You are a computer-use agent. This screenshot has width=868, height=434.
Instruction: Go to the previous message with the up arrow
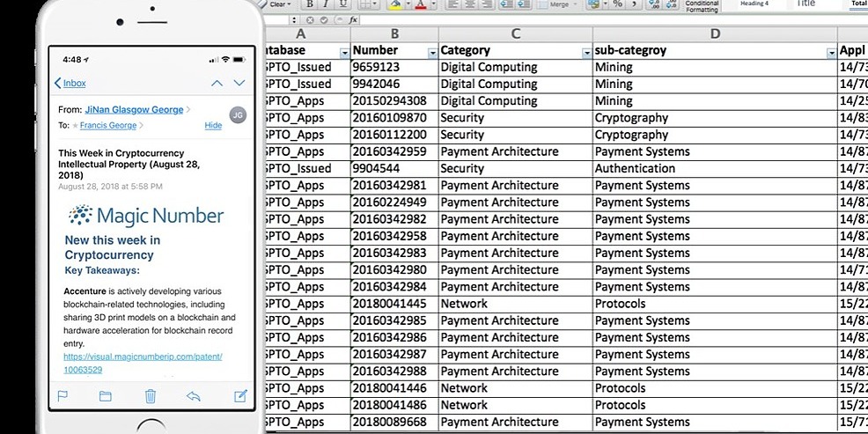click(x=217, y=83)
